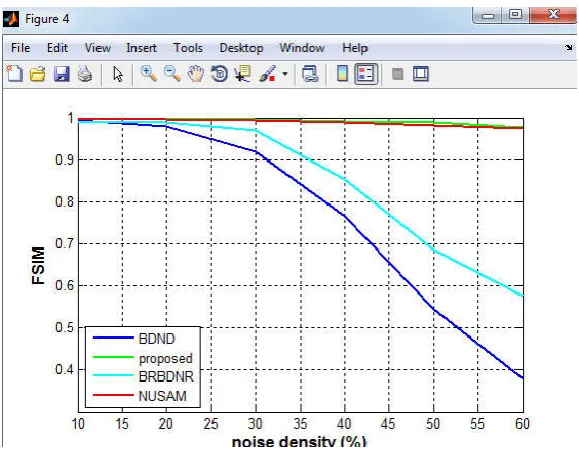Click the Link Plot icon
The image size is (579, 452).
[310, 73]
